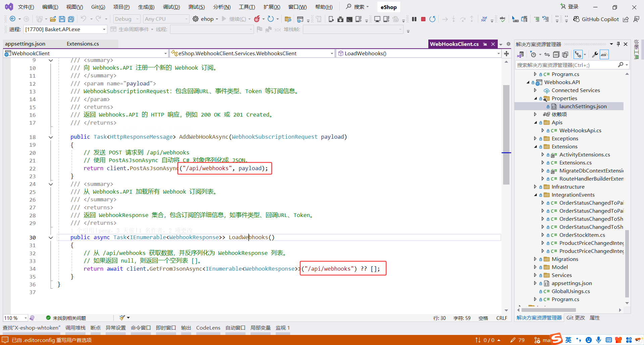The image size is (644, 345).
Task: Toggle pin on WebHooksClient.cs tab
Action: tap(485, 44)
